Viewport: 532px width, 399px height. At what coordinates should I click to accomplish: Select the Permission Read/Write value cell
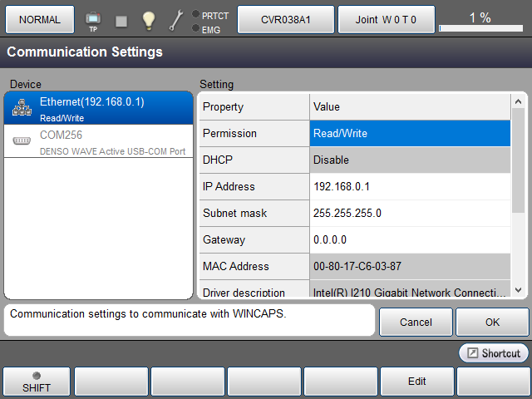tap(410, 133)
